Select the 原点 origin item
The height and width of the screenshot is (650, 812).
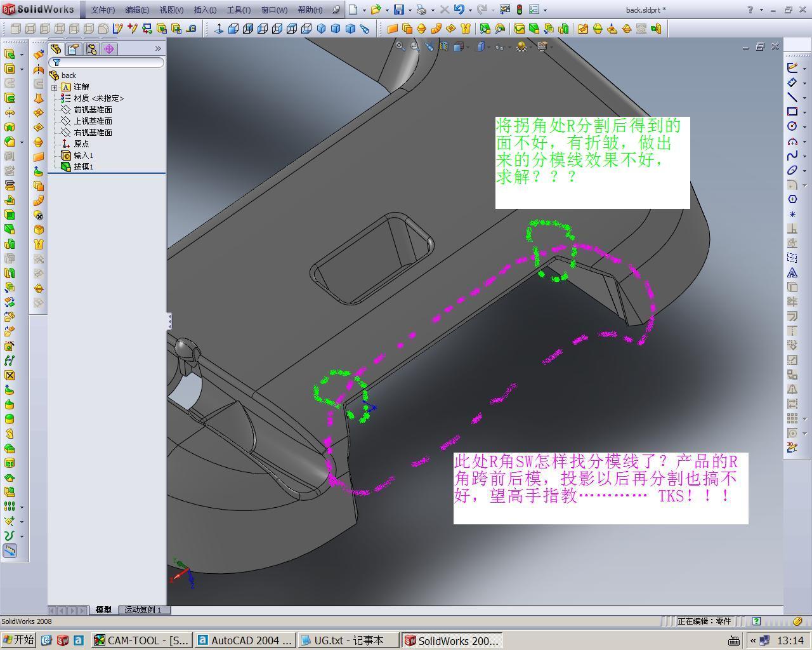click(75, 144)
